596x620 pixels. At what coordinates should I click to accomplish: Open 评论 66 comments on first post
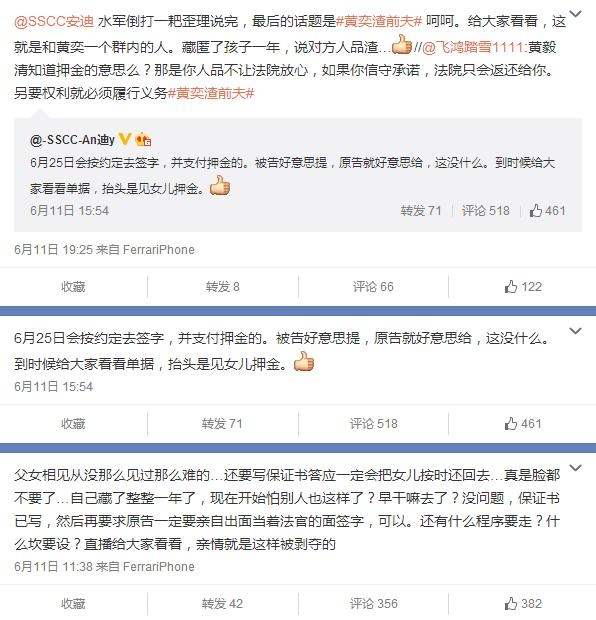(x=373, y=287)
